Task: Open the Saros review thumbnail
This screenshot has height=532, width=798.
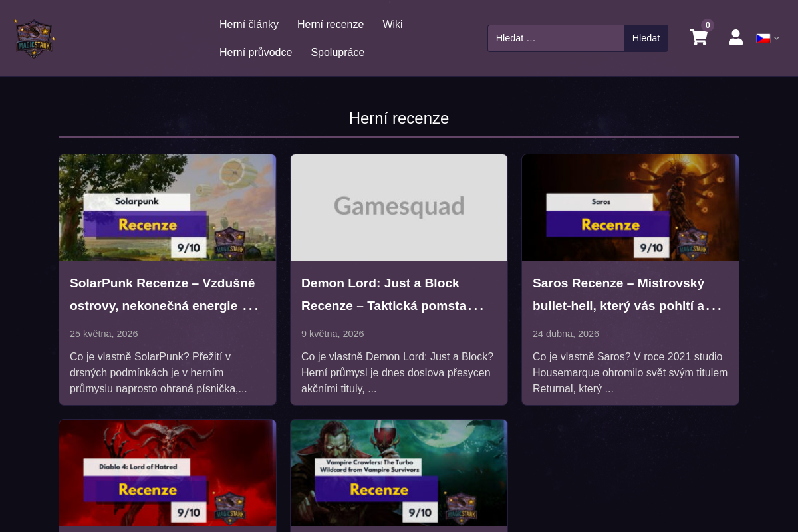Action: (630, 207)
